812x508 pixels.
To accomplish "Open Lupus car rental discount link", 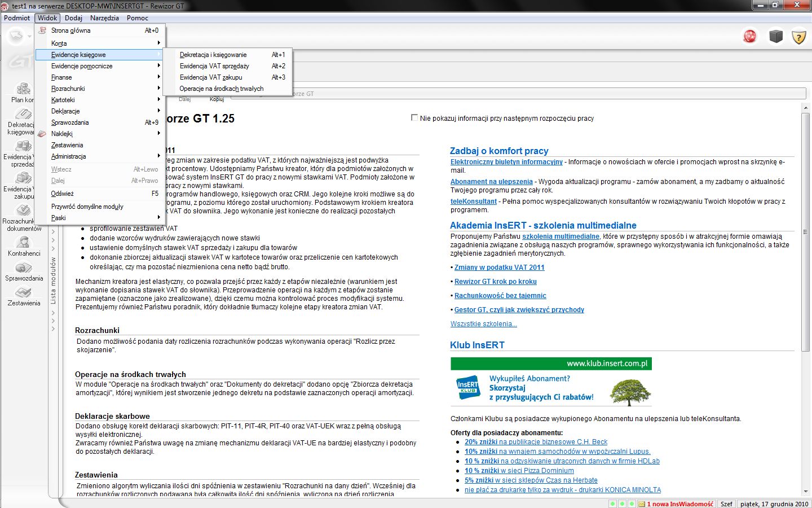I will pos(557,452).
